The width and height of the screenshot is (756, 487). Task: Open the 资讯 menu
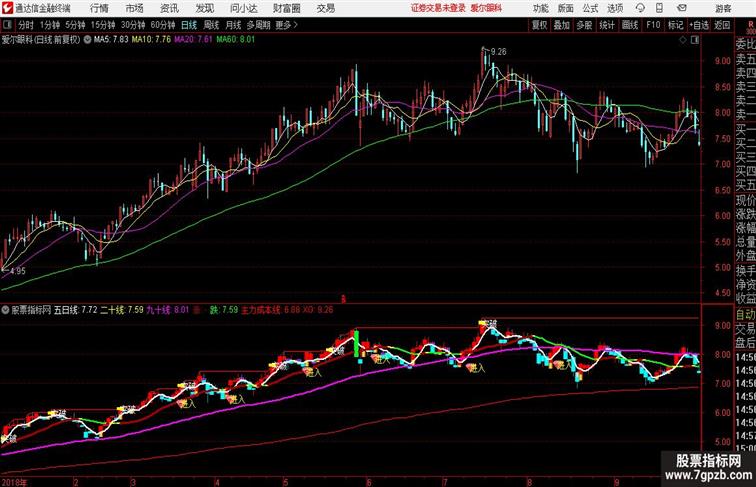point(169,8)
